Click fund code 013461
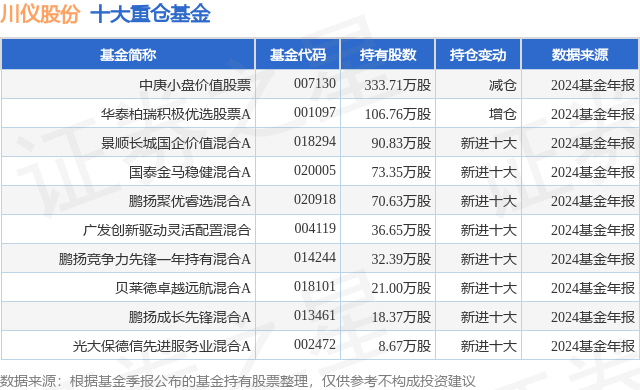The height and width of the screenshot is (390, 640). pos(315,315)
